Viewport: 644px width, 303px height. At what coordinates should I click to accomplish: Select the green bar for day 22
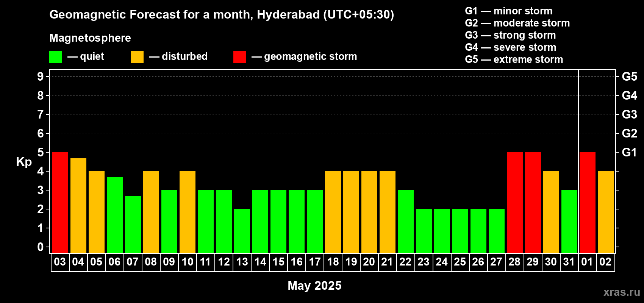point(406,222)
